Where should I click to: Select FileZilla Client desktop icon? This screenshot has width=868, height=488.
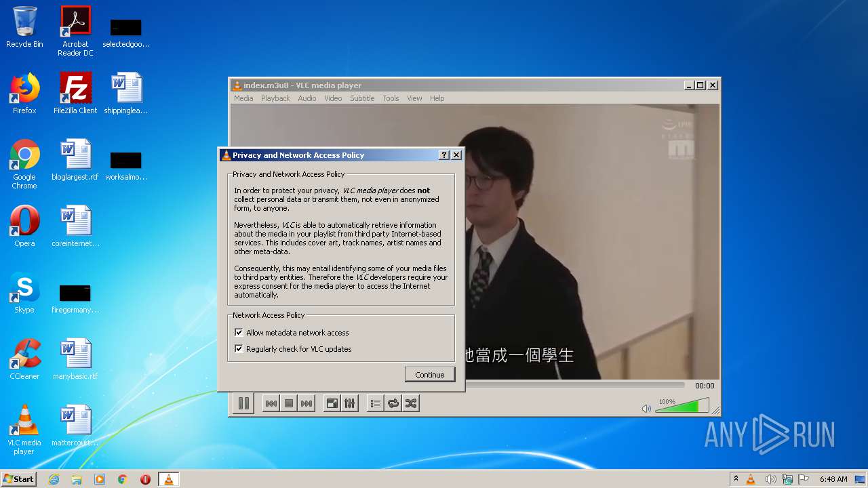(75, 94)
